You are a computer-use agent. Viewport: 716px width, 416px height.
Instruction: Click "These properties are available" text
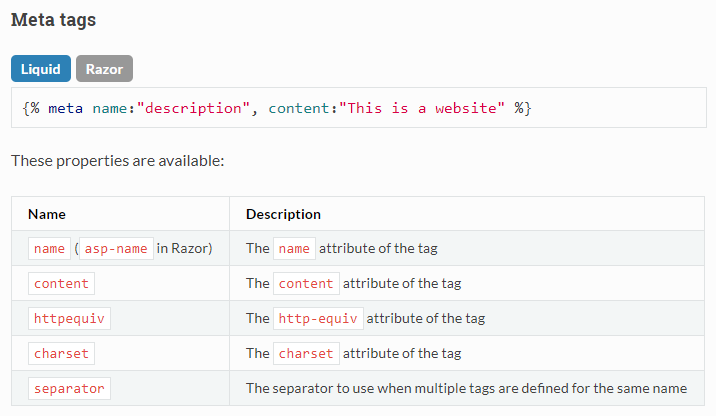[118, 161]
